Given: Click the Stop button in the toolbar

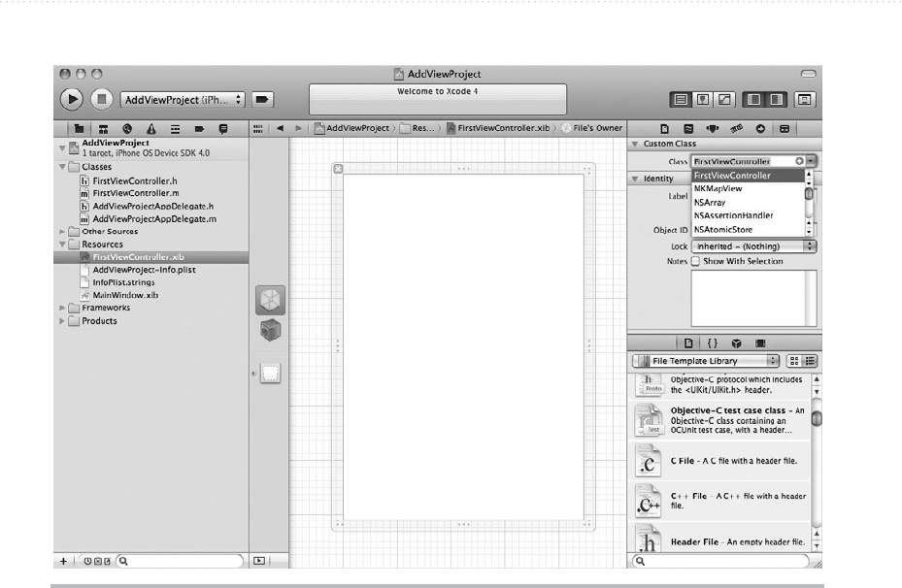Looking at the screenshot, I should pos(101,99).
